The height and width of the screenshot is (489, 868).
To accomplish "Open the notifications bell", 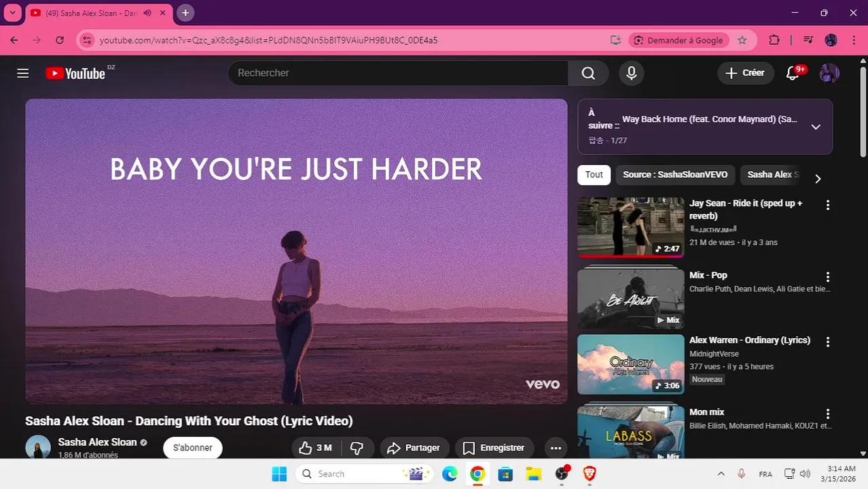I will pyautogui.click(x=793, y=73).
